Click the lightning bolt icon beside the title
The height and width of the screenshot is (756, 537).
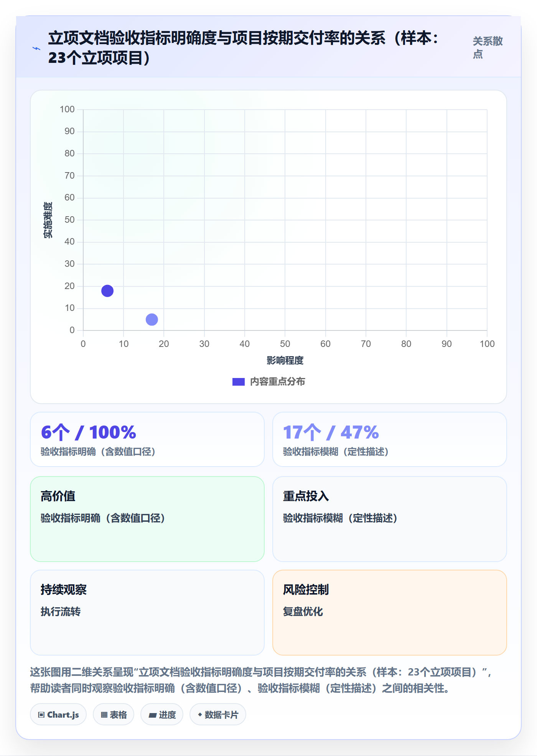[x=36, y=48]
